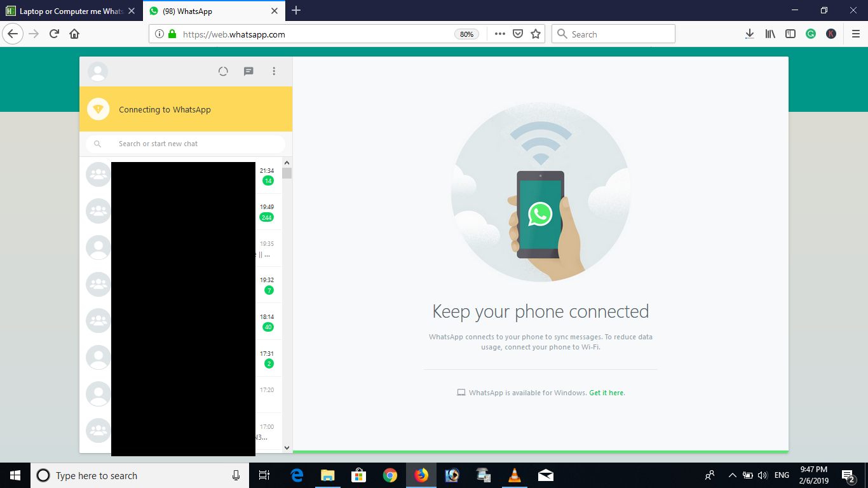Save page to Pocket

(x=518, y=34)
